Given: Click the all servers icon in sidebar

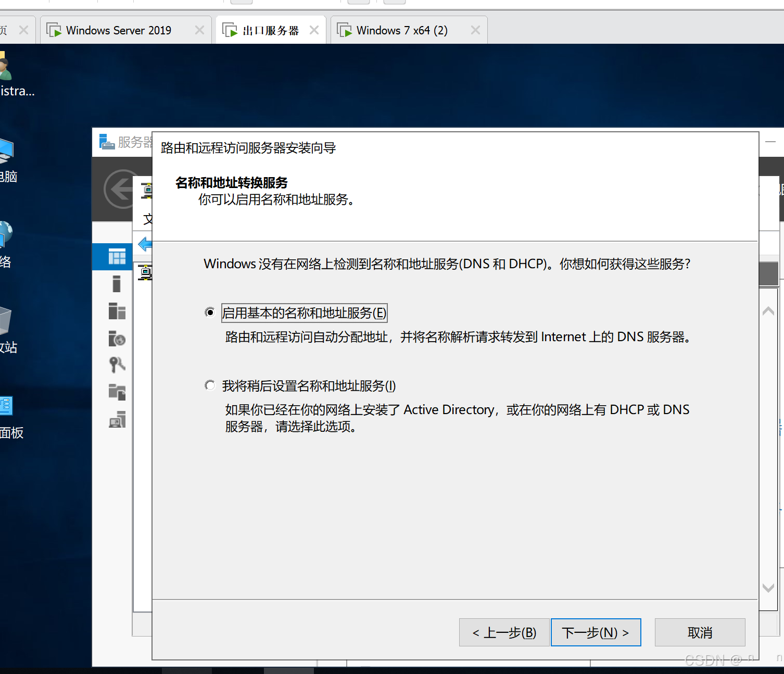Looking at the screenshot, I should (116, 311).
